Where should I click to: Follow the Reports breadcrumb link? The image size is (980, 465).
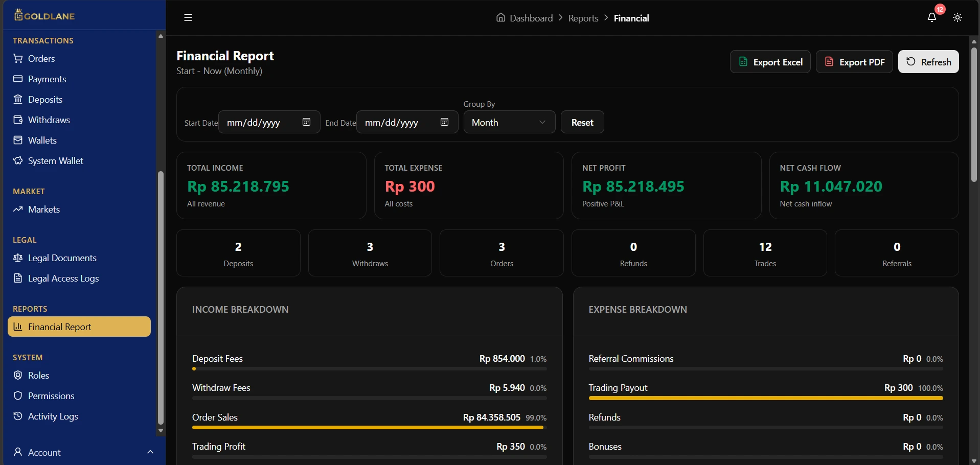[583, 18]
